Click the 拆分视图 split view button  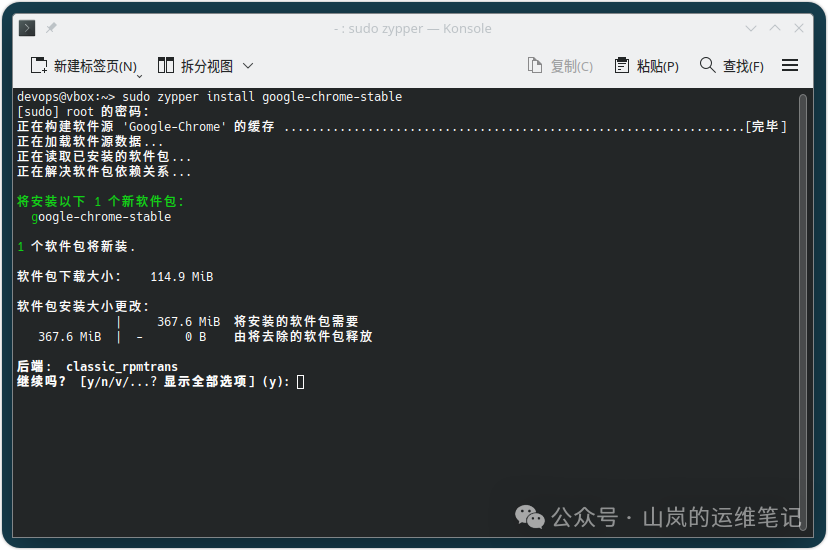click(195, 66)
